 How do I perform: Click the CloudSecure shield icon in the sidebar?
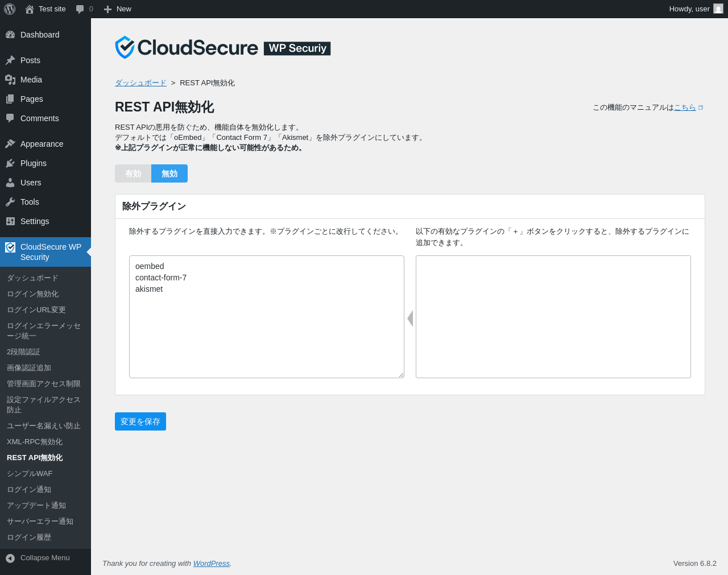pos(10,247)
